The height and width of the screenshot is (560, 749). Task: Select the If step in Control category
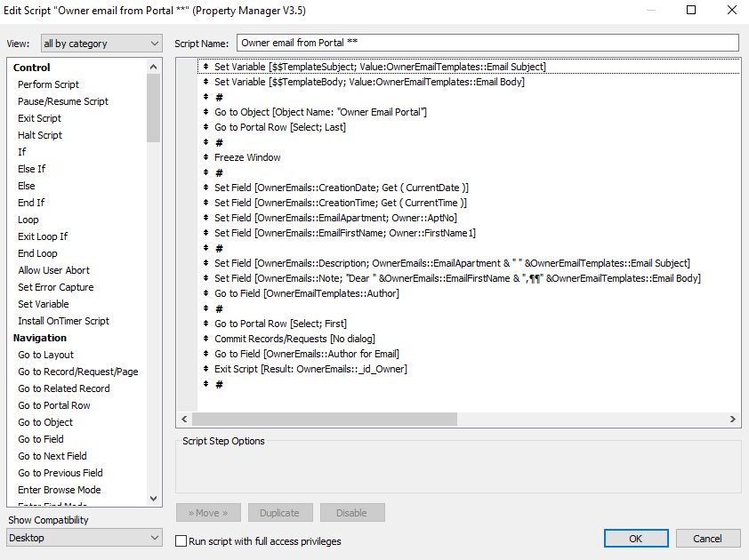[x=22, y=152]
